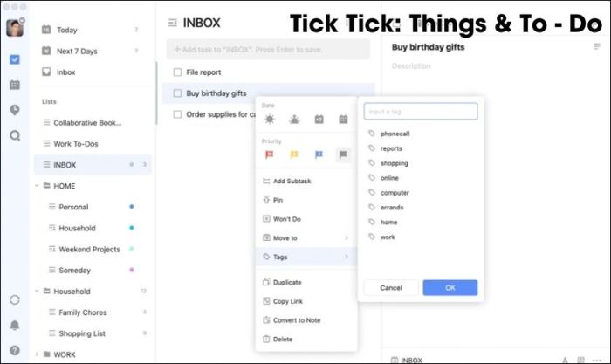
Task: Click the Add task to INBOX field
Action: click(x=268, y=50)
